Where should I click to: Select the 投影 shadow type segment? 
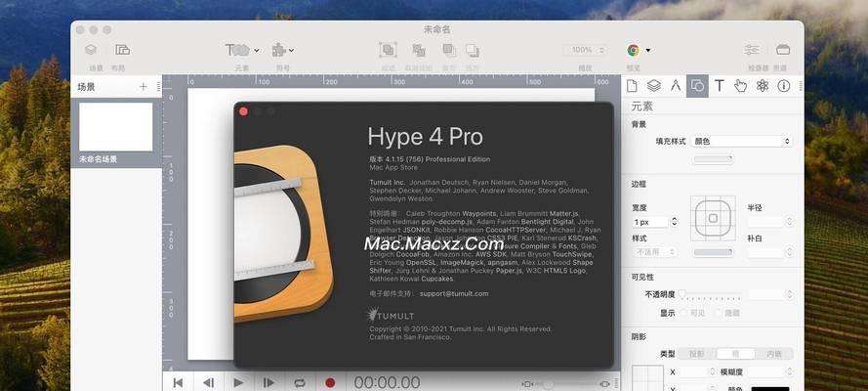[x=697, y=354]
